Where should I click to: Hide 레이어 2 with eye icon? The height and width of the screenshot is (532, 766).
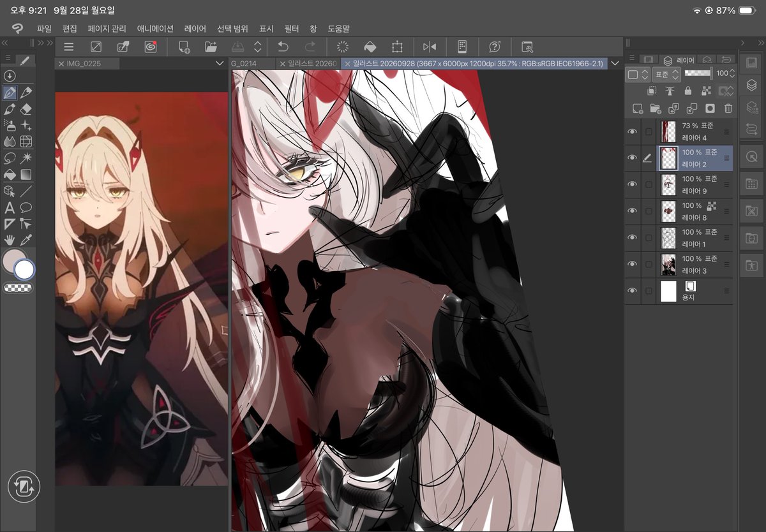tap(633, 158)
